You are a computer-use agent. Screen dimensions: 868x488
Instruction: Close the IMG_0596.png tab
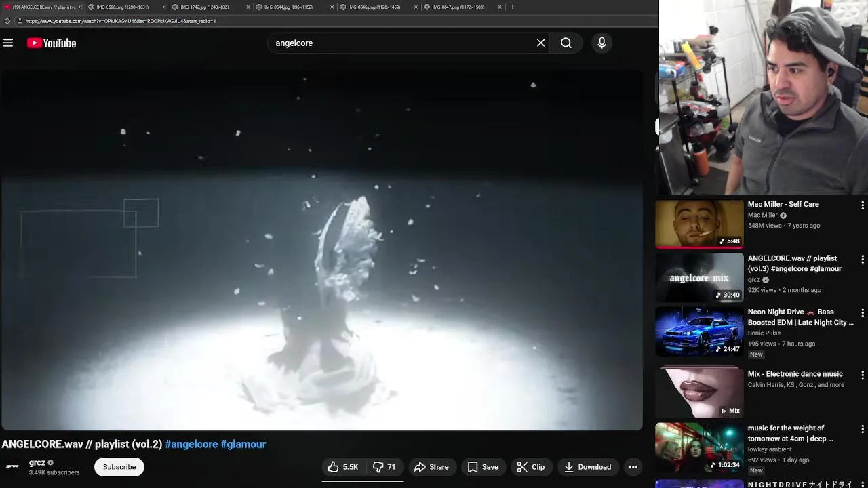click(x=164, y=7)
